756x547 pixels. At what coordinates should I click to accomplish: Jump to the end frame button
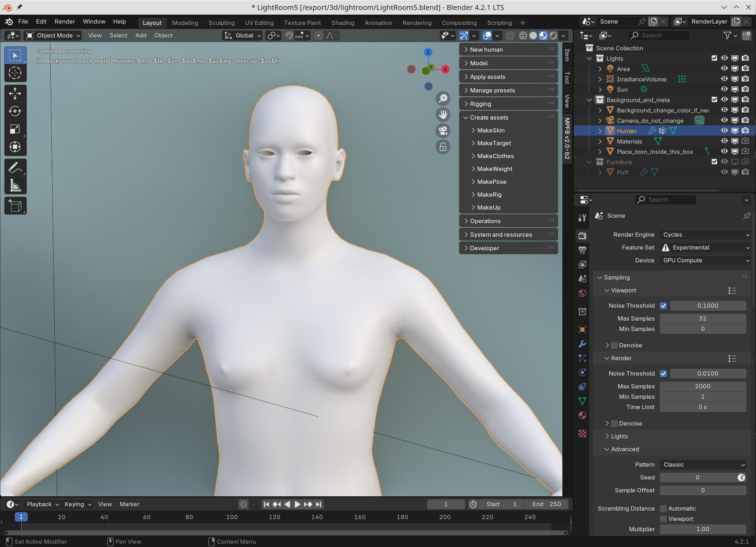tap(319, 504)
